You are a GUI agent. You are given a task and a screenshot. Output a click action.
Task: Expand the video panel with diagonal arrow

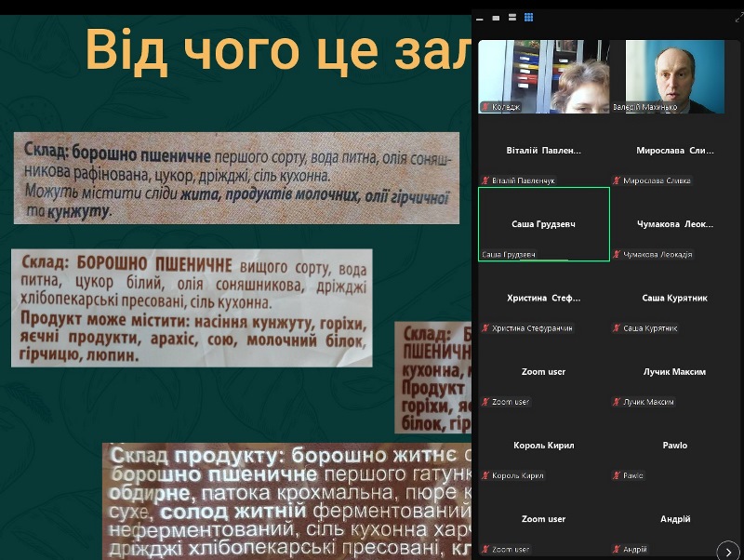point(738,18)
